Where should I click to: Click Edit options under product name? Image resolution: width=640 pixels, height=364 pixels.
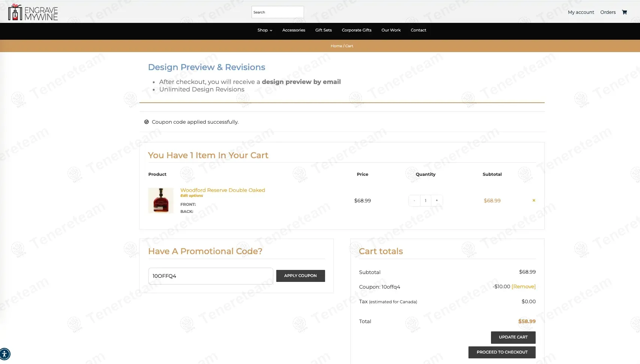click(x=191, y=195)
